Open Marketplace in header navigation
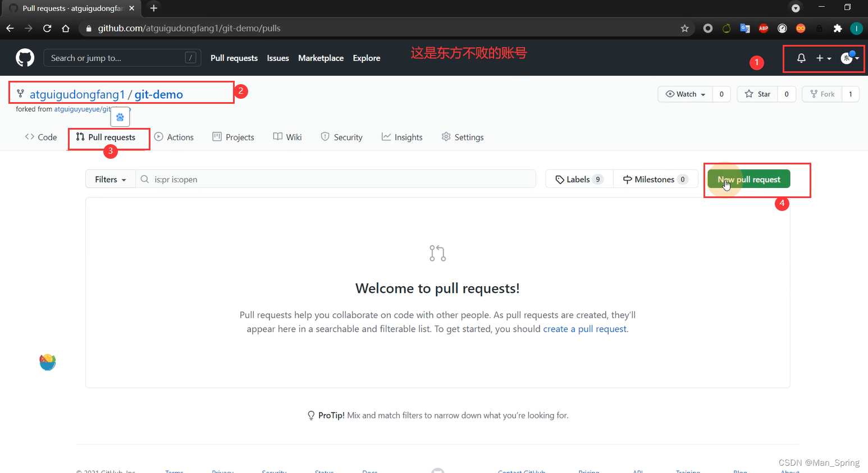 [x=321, y=58]
